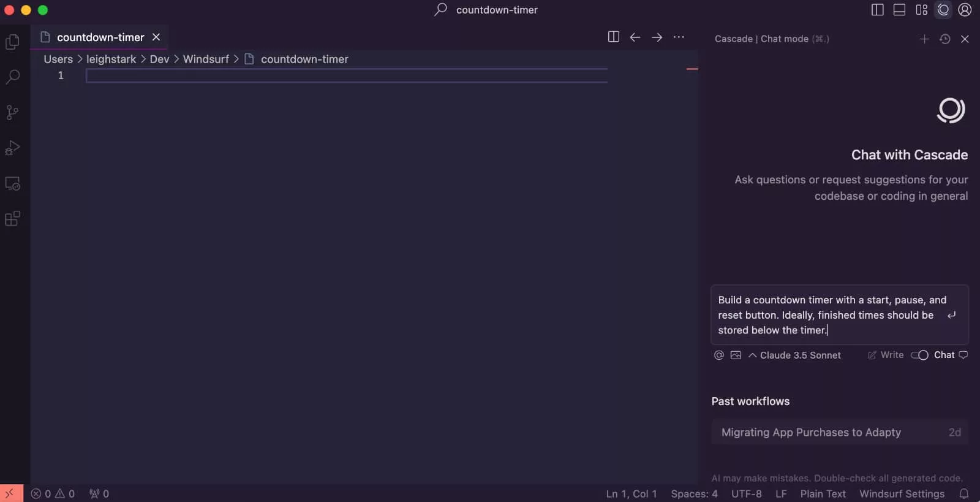The image size is (980, 502).
Task: Toggle the primary sidebar visibility
Action: [x=877, y=10]
